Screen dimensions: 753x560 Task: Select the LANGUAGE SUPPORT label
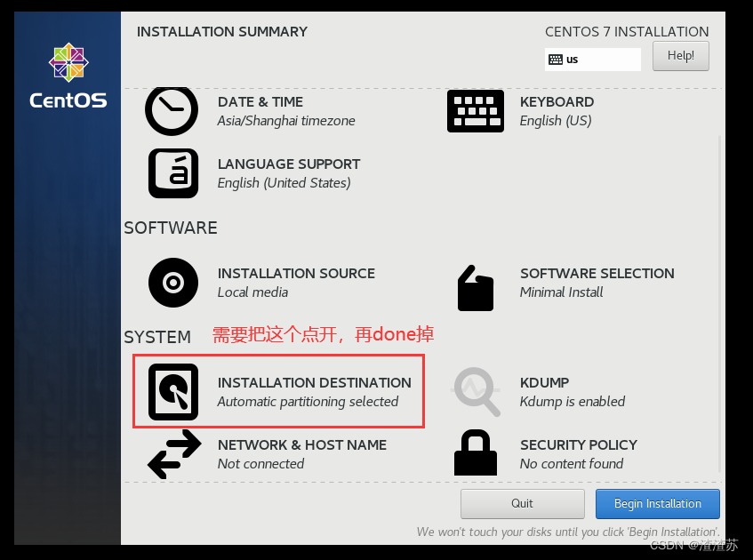tap(289, 164)
